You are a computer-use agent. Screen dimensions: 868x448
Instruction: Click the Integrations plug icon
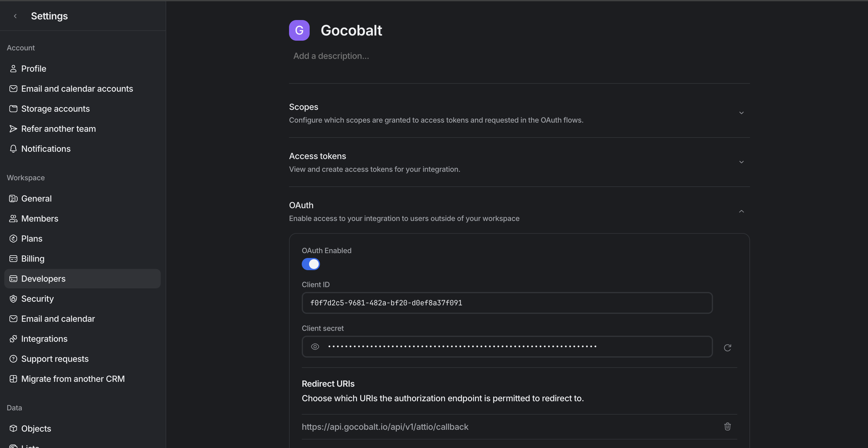click(x=13, y=339)
